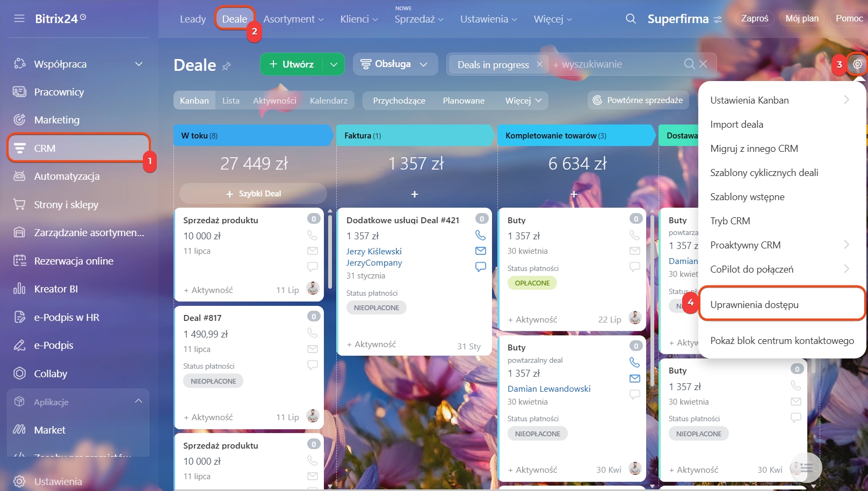The height and width of the screenshot is (491, 868).
Task: Switch to Leady tab
Action: pos(193,19)
